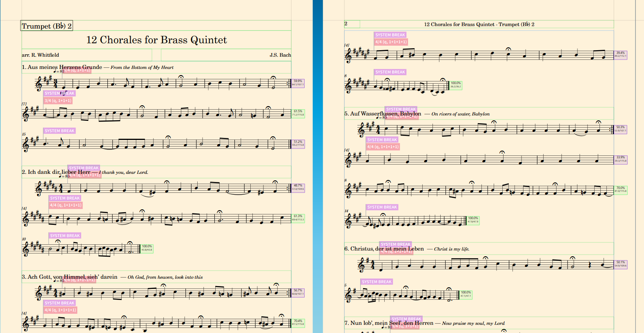644x333 pixels.
Task: Click the '1. Aus meines Herzens Grunde' chorale title
Action: tap(62, 67)
